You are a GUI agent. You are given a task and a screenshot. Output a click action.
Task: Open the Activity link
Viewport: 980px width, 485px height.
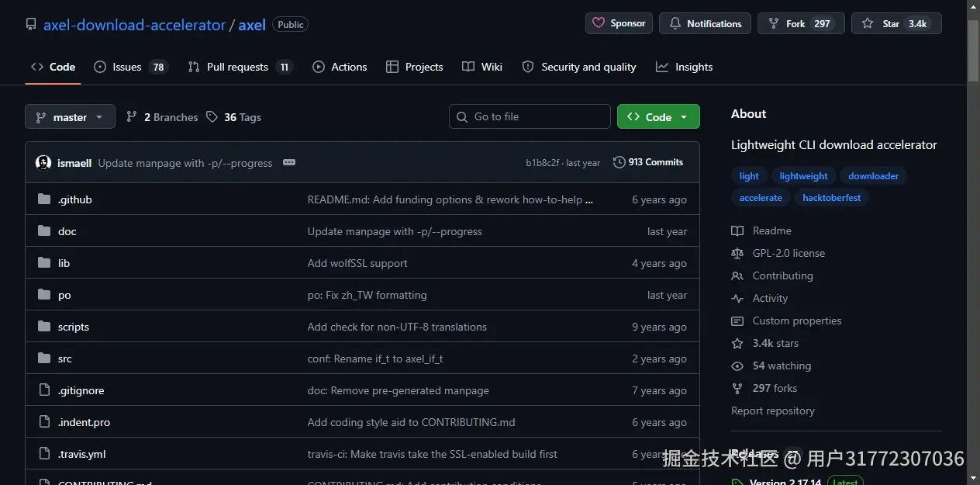[760, 298]
